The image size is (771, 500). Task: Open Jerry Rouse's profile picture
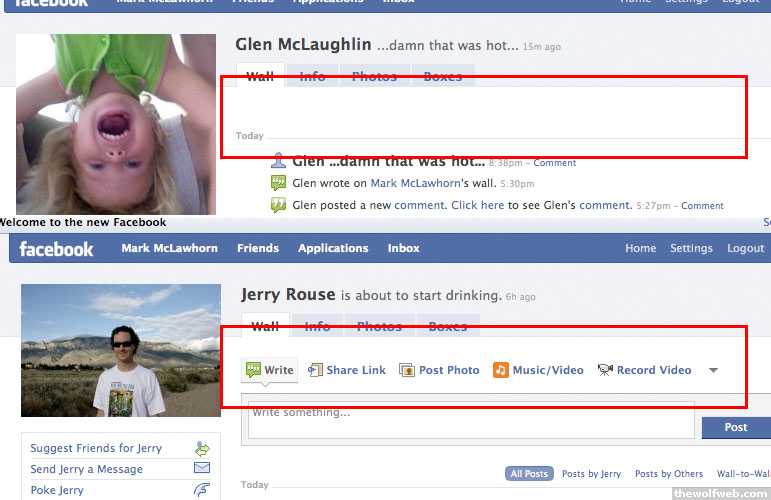(x=121, y=350)
